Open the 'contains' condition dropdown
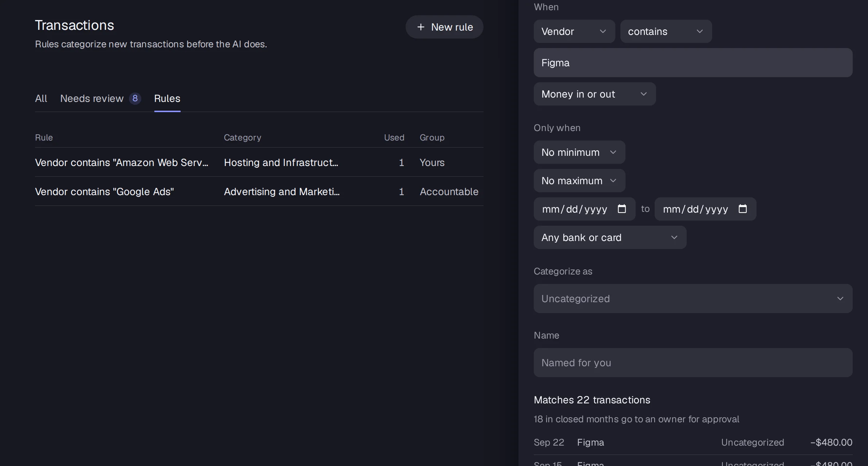 666,31
